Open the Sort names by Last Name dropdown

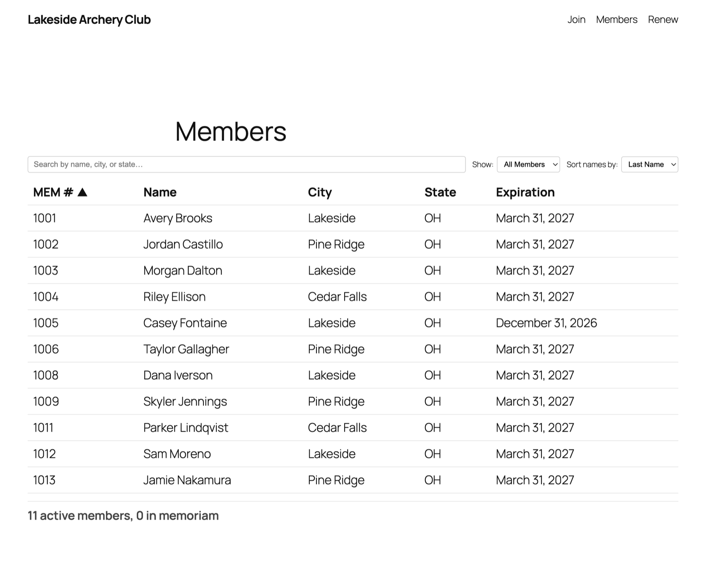point(650,164)
